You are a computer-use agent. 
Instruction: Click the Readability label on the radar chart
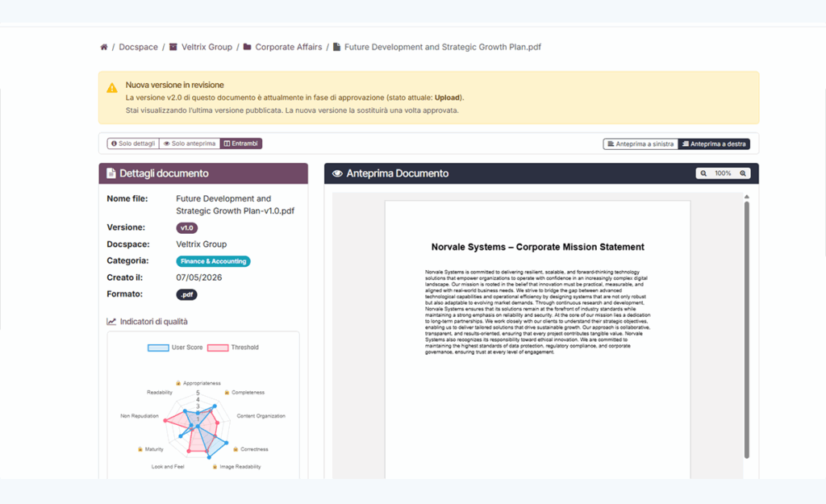[x=160, y=393]
